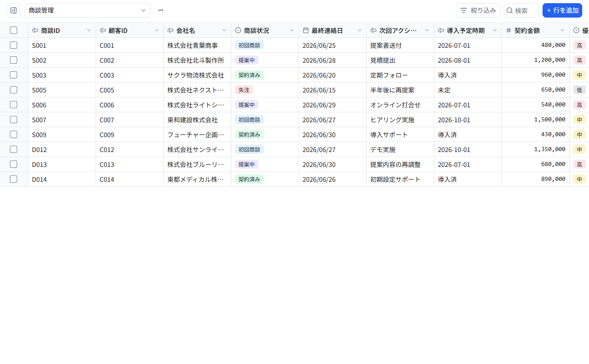Click the text-type icon beside 導入予定時期 header
The width and height of the screenshot is (589, 364).
441,30
